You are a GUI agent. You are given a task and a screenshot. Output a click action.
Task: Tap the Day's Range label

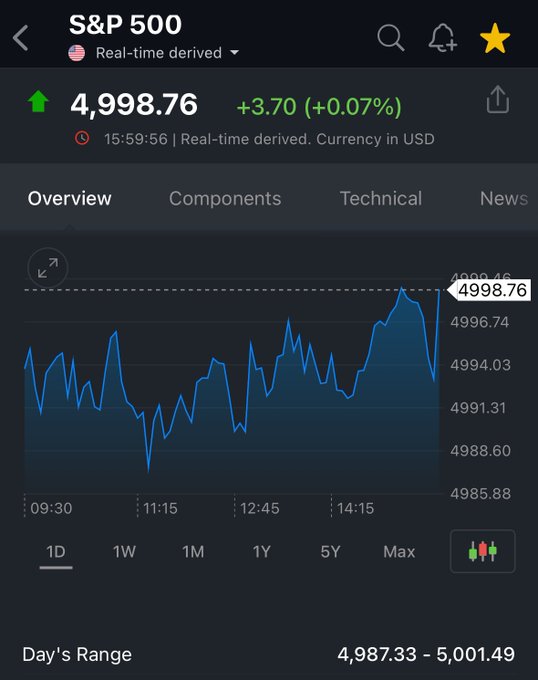click(x=77, y=654)
